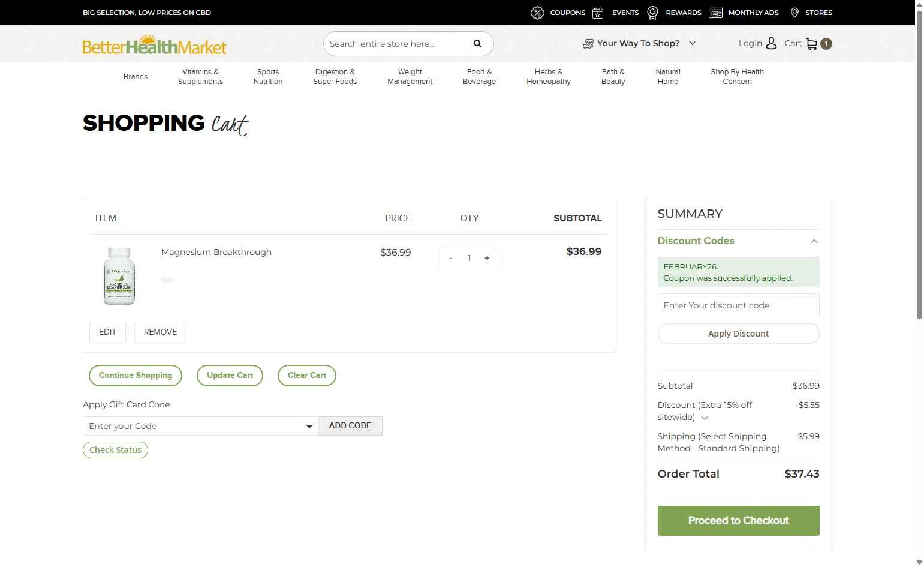924x567 pixels.
Task: Click the EDIT button for the item
Action: (x=107, y=332)
